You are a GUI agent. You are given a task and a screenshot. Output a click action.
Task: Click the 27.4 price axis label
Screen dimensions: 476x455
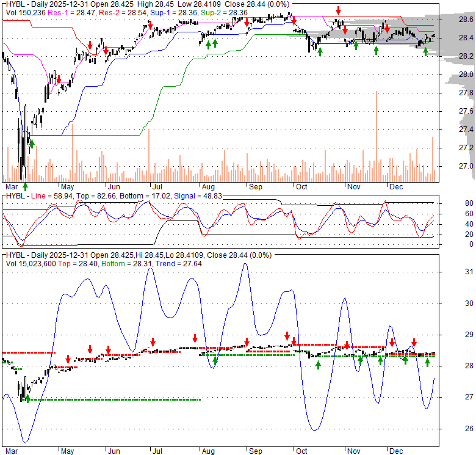tap(466, 129)
